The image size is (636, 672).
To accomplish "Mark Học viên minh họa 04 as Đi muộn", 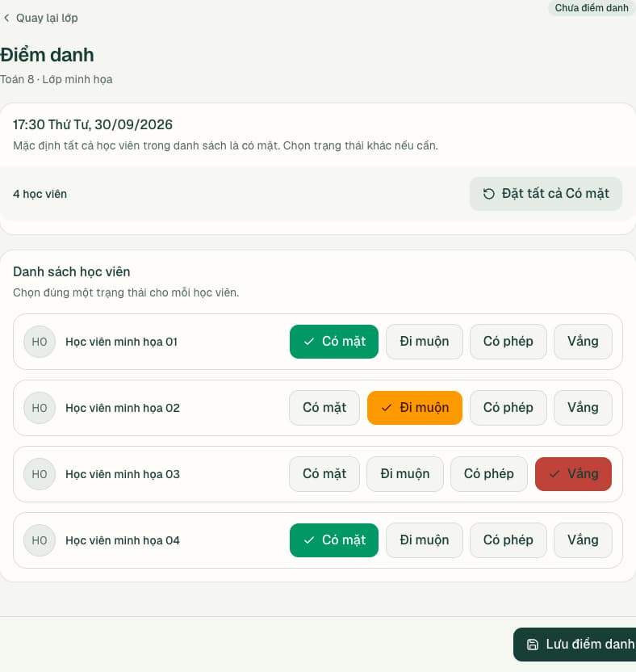I will [x=425, y=540].
